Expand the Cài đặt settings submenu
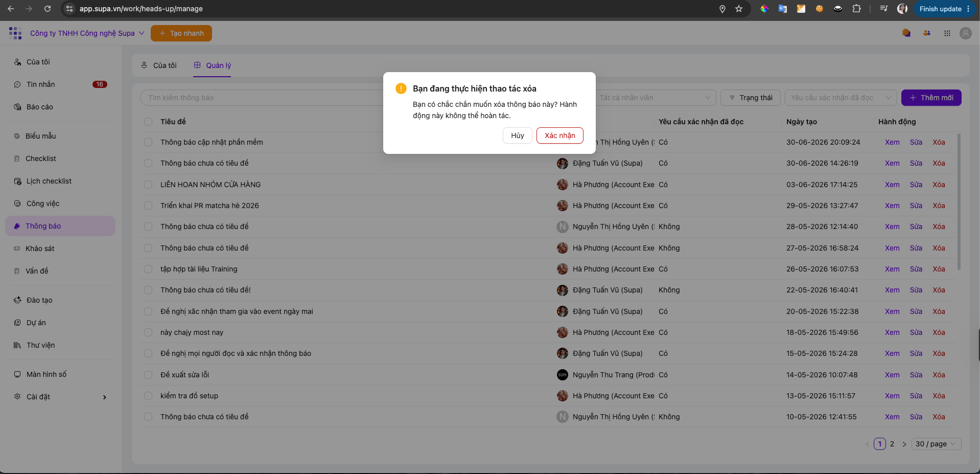Image resolution: width=980 pixels, height=474 pixels. (x=60, y=397)
